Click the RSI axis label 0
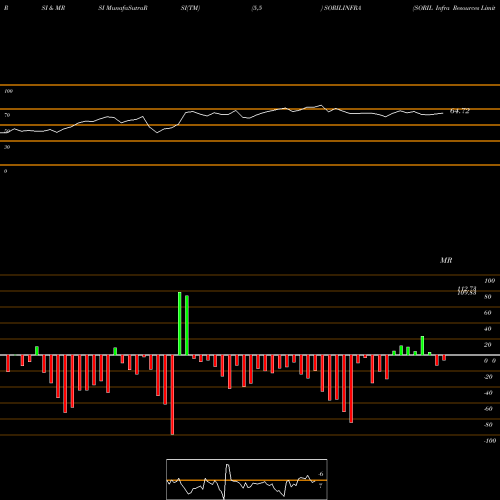Screen dimensions: 500x500 (5, 171)
